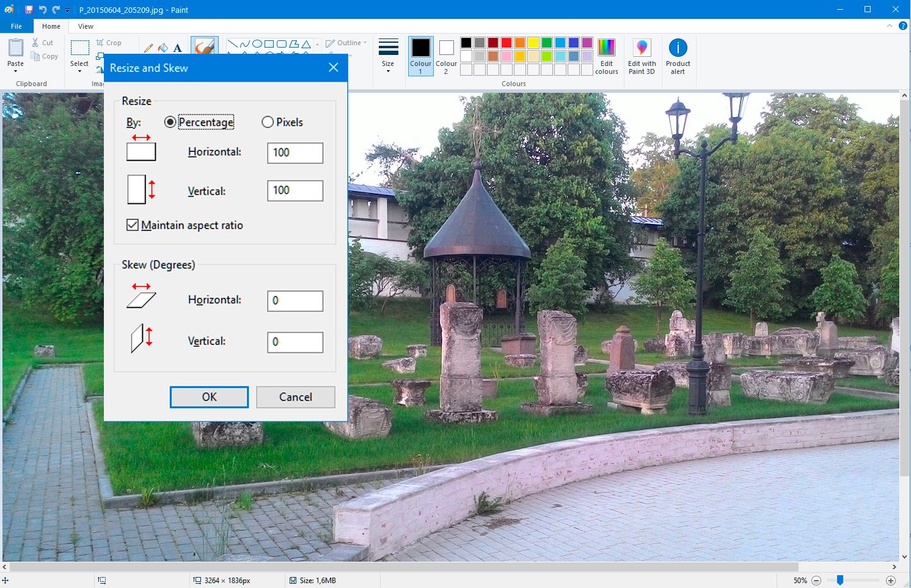Select the Percentage resize option
This screenshot has width=911, height=588.
(x=169, y=122)
